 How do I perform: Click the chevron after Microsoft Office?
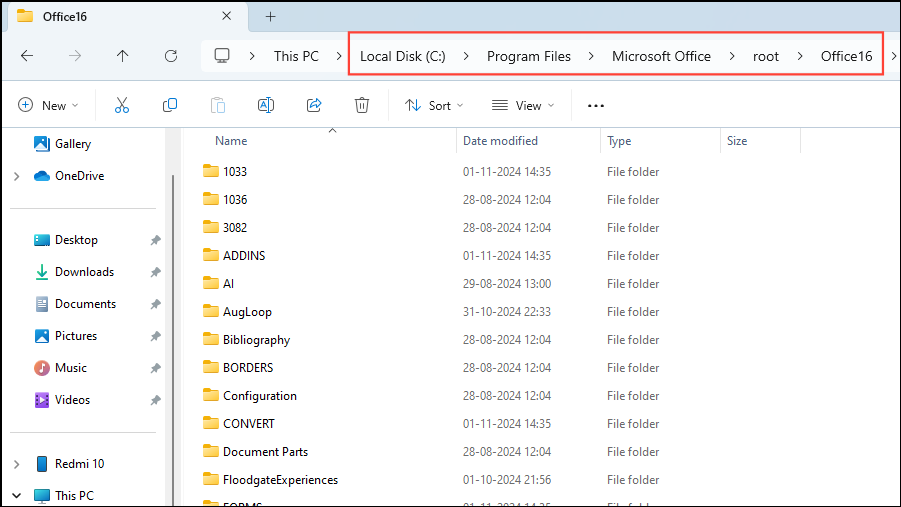731,56
